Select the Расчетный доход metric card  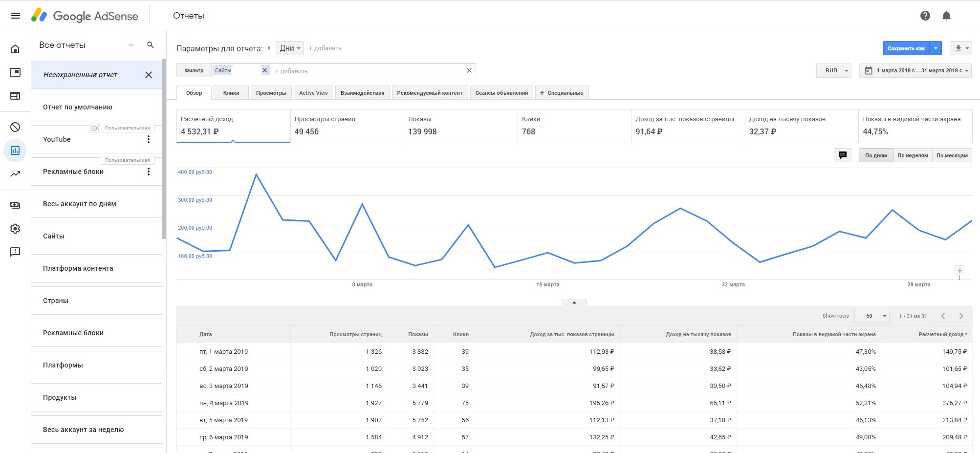pos(233,126)
